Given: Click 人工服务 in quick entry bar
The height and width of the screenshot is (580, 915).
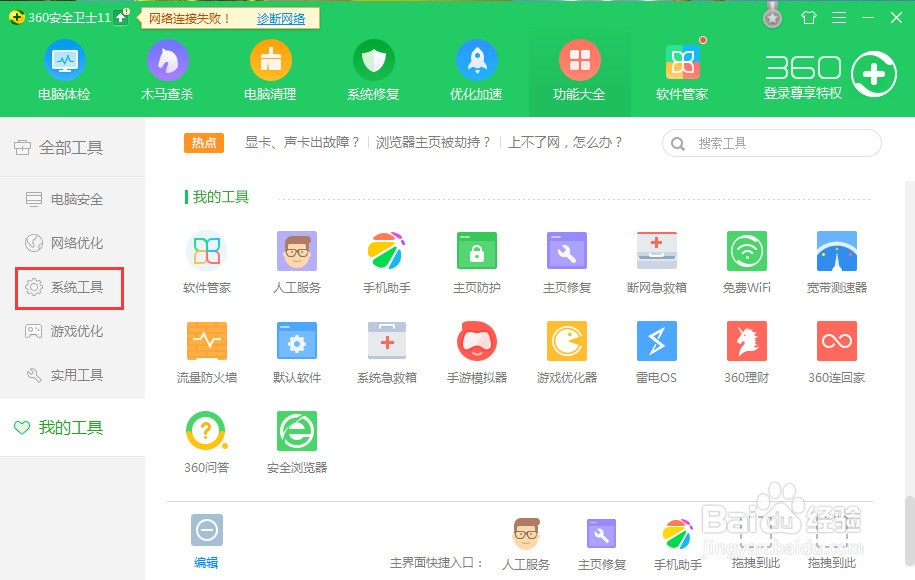Looking at the screenshot, I should (526, 545).
